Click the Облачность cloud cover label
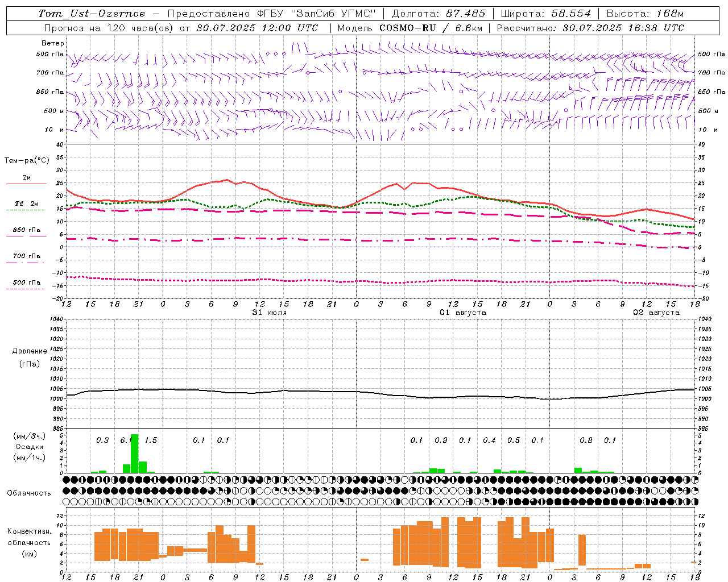Image resolution: width=728 pixels, height=582 pixels. pyautogui.click(x=29, y=493)
